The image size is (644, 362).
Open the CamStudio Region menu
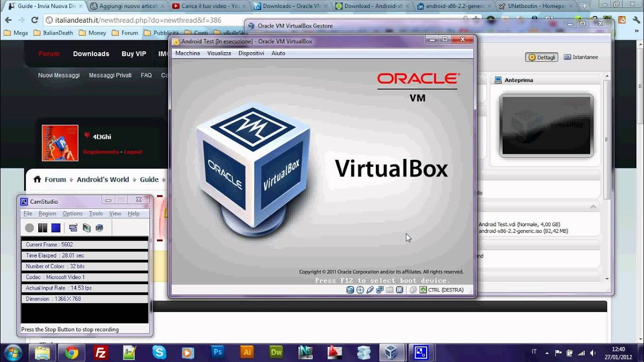[x=47, y=214]
